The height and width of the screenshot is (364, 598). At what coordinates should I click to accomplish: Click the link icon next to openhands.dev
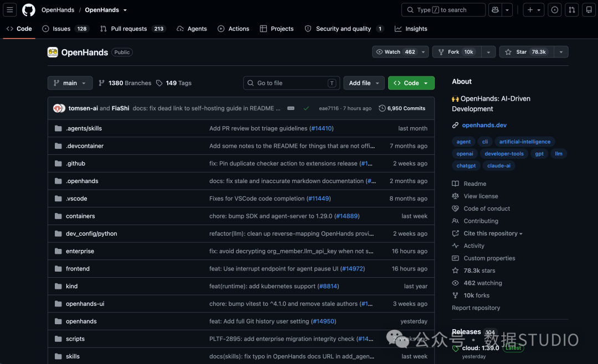click(x=455, y=125)
